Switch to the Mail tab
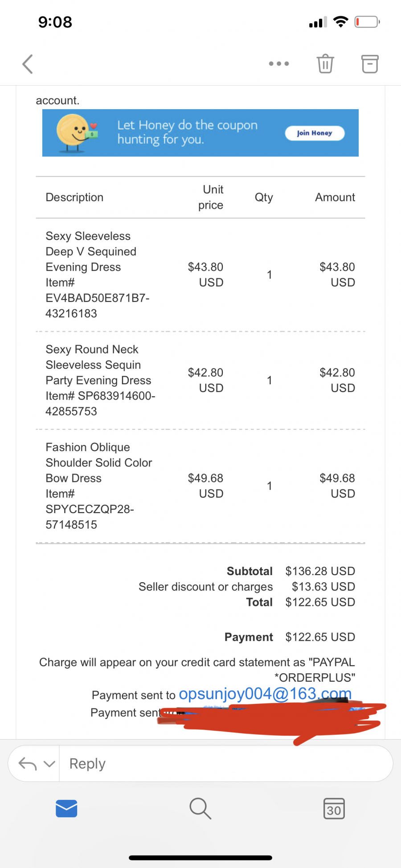 67,808
